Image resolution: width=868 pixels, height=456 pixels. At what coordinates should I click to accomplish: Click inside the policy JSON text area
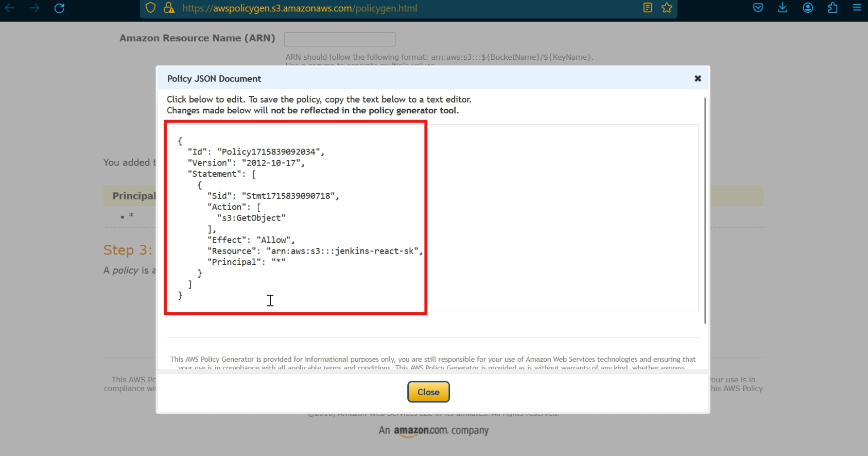(x=432, y=217)
